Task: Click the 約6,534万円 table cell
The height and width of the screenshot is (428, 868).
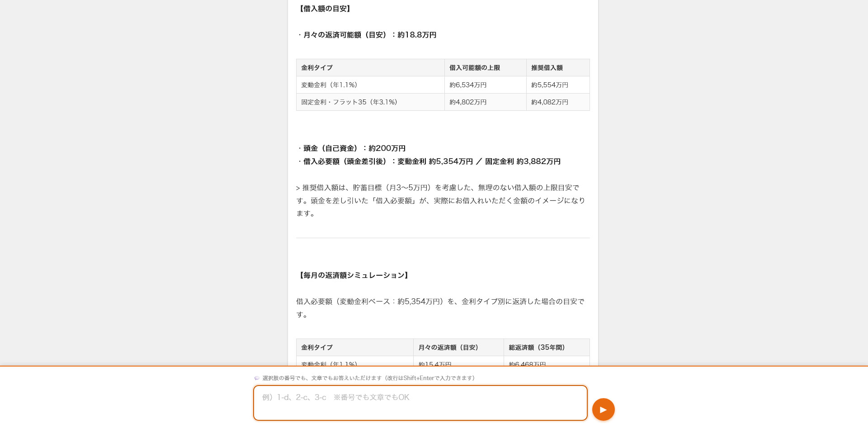Action: click(x=486, y=85)
